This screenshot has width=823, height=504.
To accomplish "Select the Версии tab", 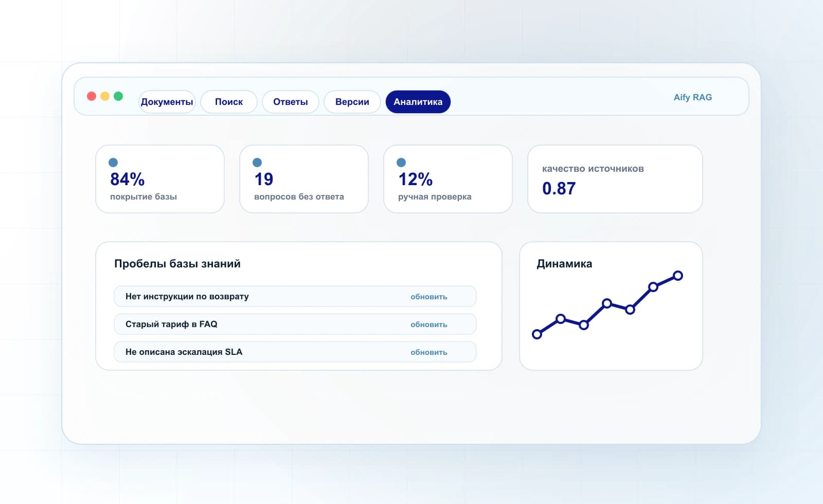I will 352,102.
